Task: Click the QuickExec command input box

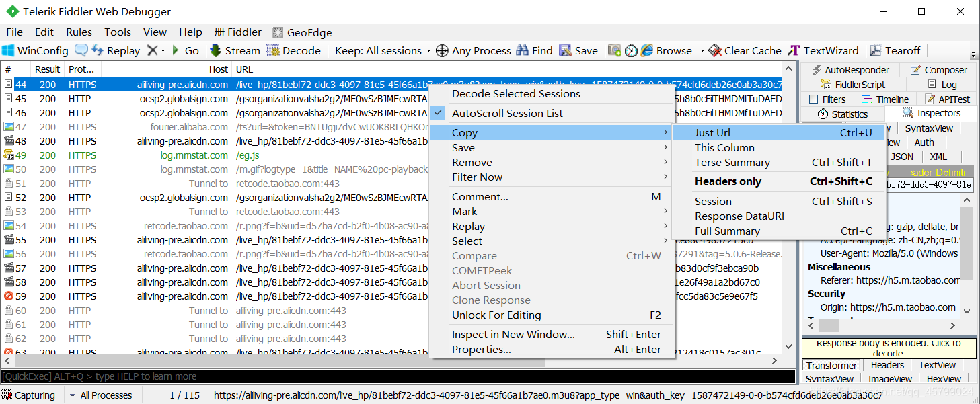Action: [x=398, y=376]
